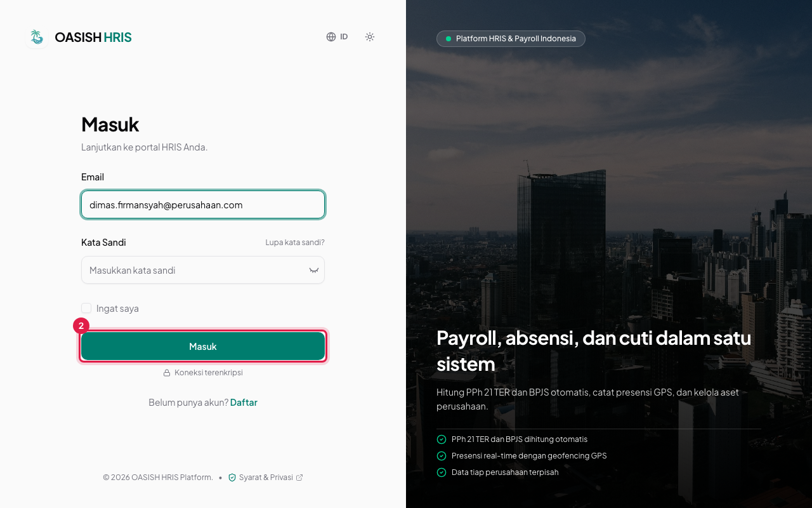The width and height of the screenshot is (812, 508).
Task: Click the lock icon beside Koneksi terenkripsi
Action: tap(167, 373)
